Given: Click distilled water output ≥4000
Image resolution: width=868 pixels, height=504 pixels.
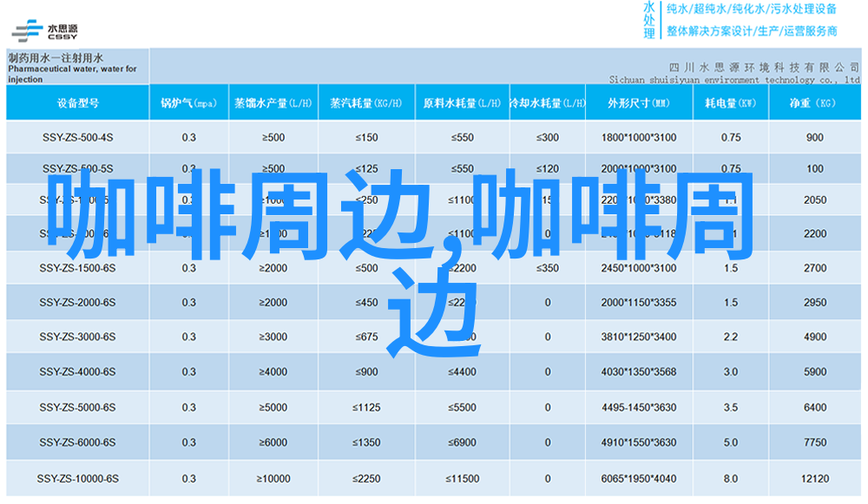Looking at the screenshot, I should coord(273,372).
